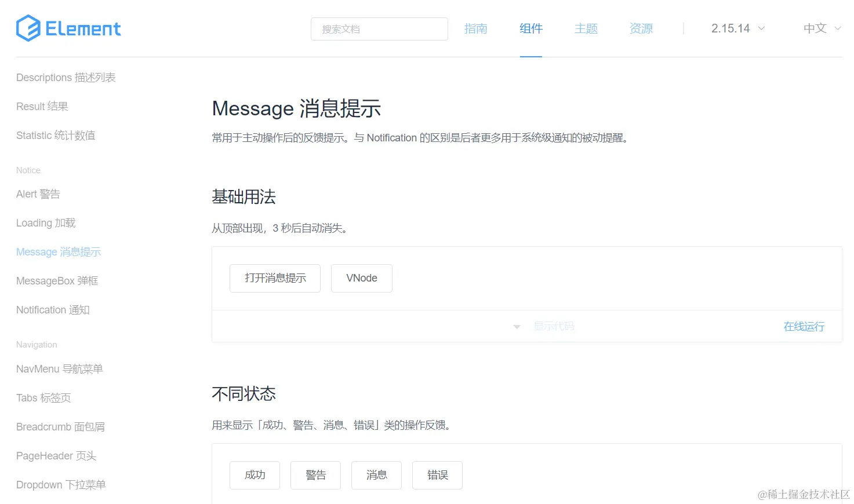
Task: Click the 消息 message button
Action: [x=377, y=475]
